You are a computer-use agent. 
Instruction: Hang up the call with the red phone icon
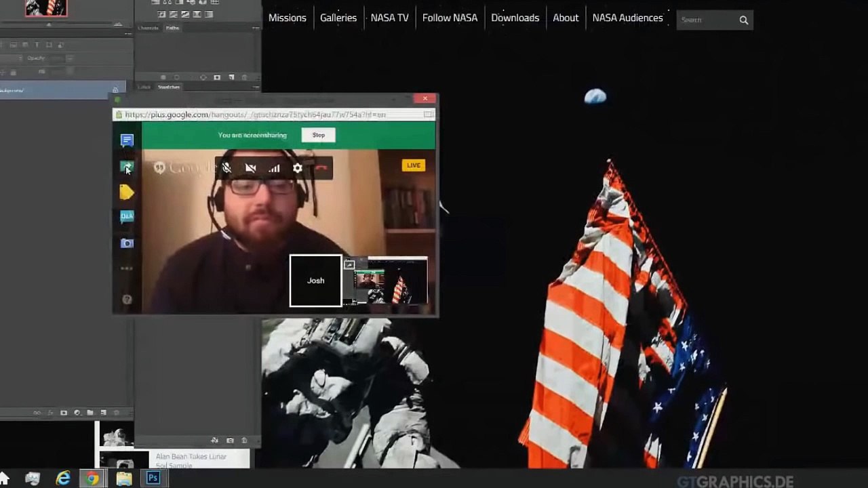[321, 168]
